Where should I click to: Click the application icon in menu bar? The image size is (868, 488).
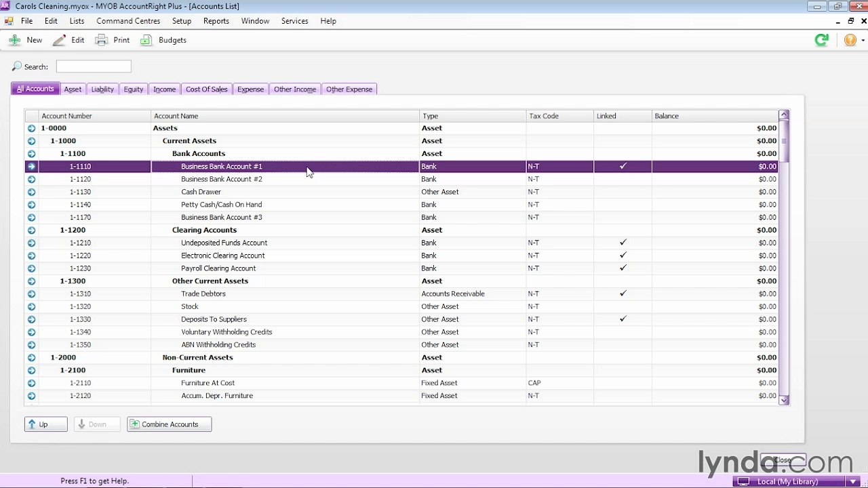8,21
